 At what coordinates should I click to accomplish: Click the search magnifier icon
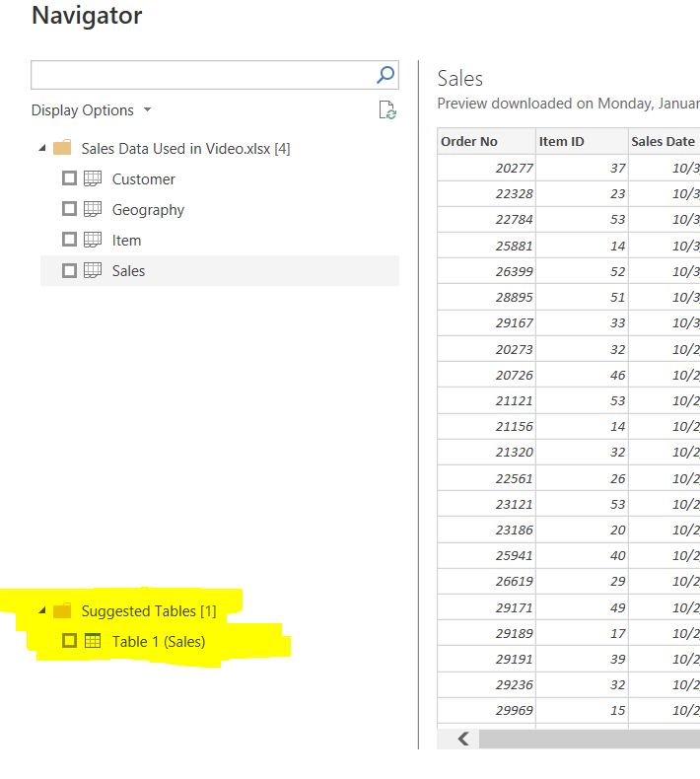click(x=385, y=75)
